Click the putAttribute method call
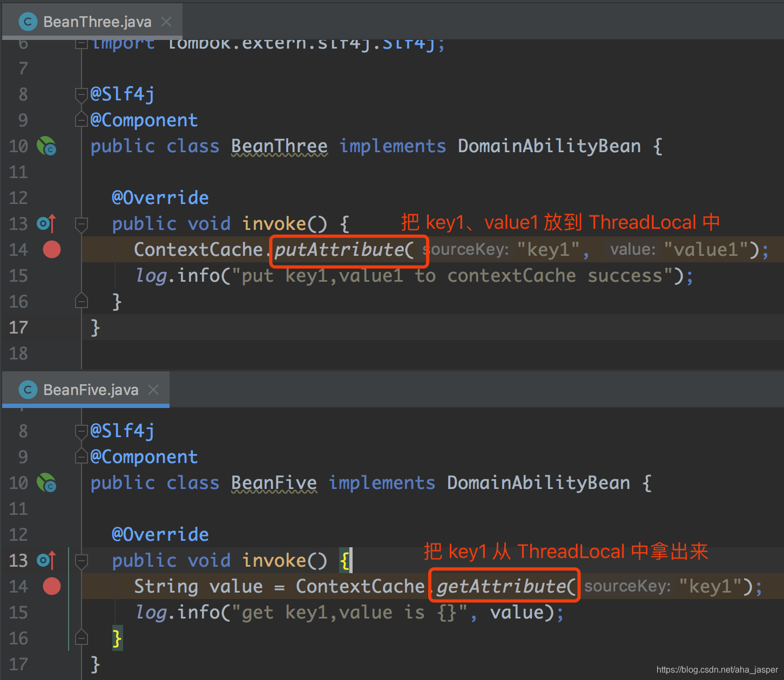Screen dimensions: 784x680 tap(339, 250)
